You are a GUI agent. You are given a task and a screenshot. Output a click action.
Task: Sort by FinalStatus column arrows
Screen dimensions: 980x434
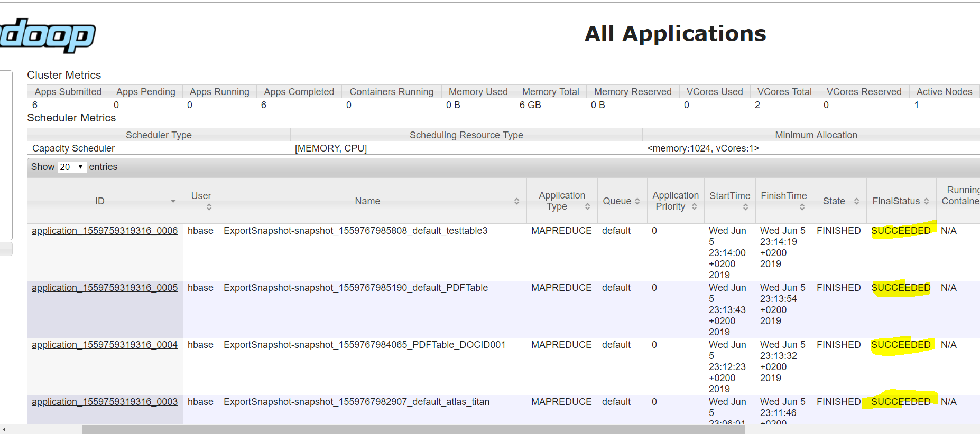pos(926,201)
